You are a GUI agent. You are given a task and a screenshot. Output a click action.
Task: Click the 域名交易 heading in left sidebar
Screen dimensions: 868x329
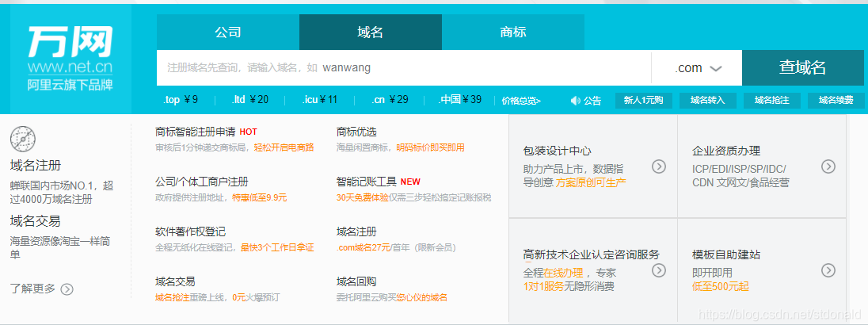(x=36, y=221)
